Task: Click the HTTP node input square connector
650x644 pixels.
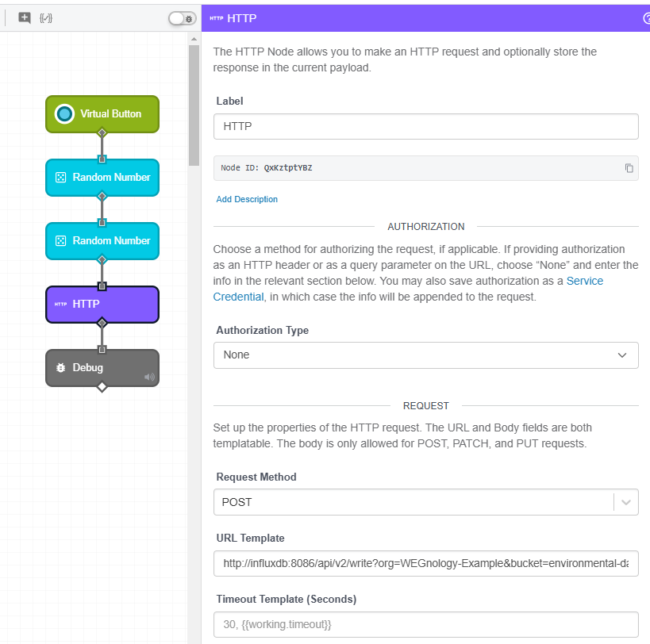Action: coord(102,286)
